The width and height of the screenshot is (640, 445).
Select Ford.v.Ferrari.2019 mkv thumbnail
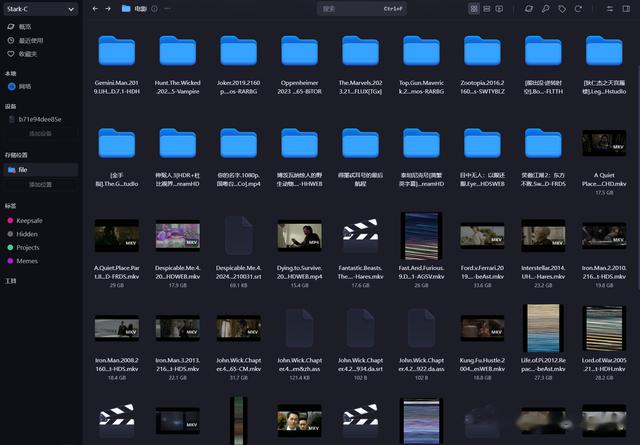pos(482,236)
